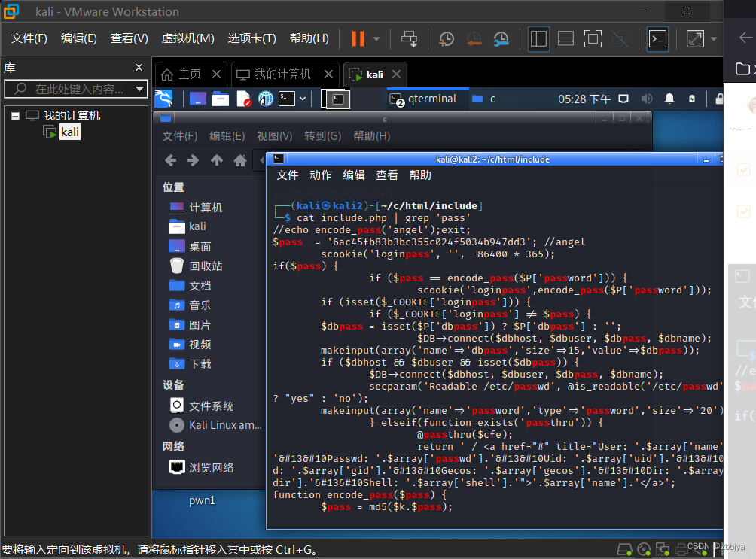Open file manager 转到(G) menu
Viewport: 756px width, 559px height.
coord(322,136)
